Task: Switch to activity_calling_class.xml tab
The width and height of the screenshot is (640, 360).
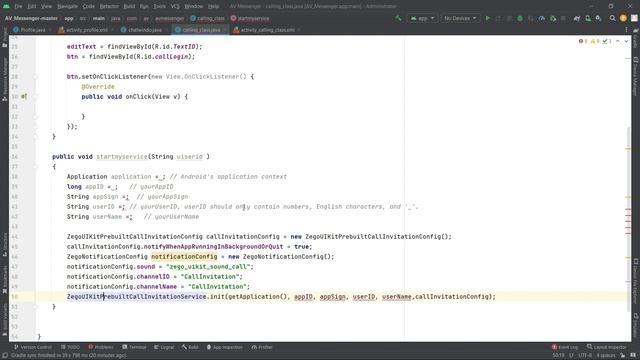Action: coord(267,30)
